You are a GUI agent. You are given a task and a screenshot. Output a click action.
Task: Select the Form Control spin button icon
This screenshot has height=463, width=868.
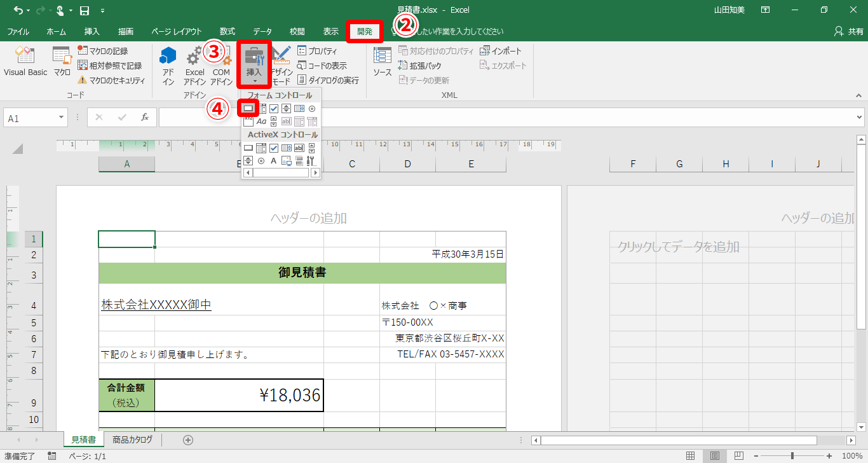[x=287, y=109]
